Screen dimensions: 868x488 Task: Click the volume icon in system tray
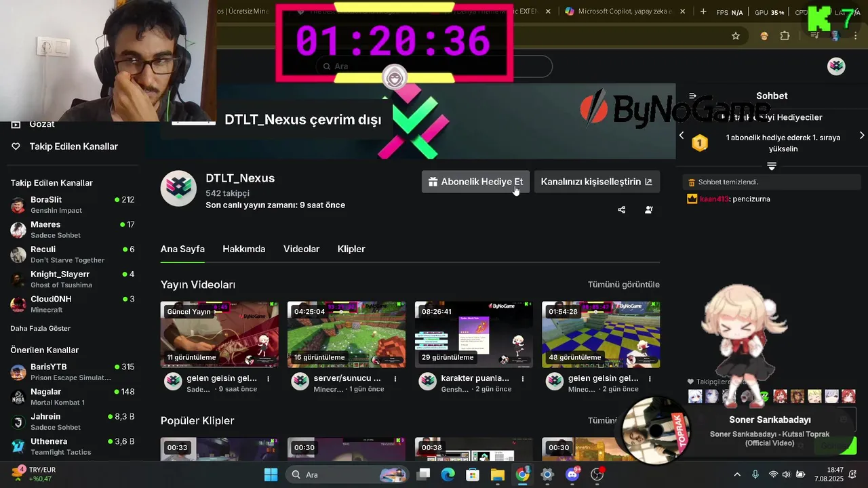pos(787,474)
